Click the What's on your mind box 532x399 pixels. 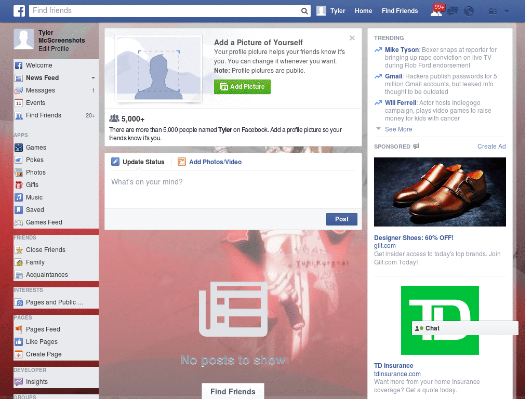(233, 189)
